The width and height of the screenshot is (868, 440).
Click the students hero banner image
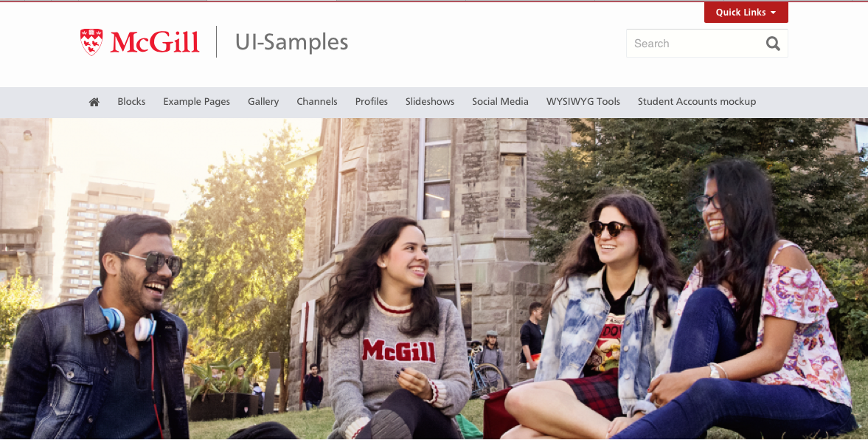[x=434, y=279]
